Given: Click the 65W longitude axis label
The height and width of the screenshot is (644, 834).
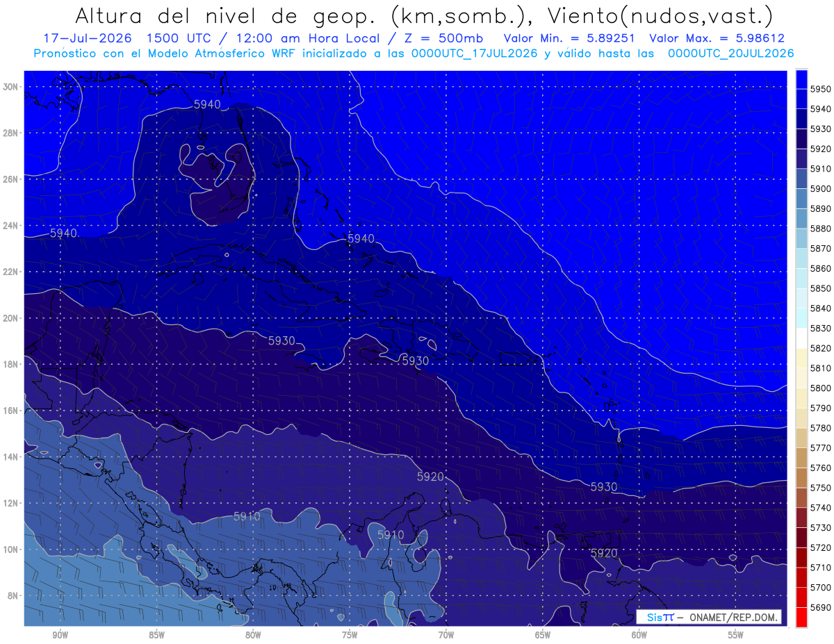Looking at the screenshot, I should pyautogui.click(x=543, y=635).
